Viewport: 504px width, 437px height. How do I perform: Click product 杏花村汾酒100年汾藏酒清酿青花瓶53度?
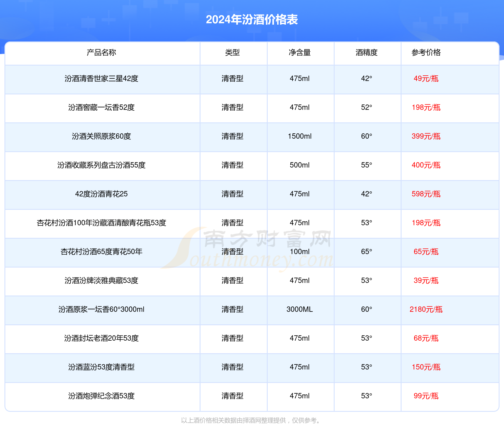click(101, 223)
